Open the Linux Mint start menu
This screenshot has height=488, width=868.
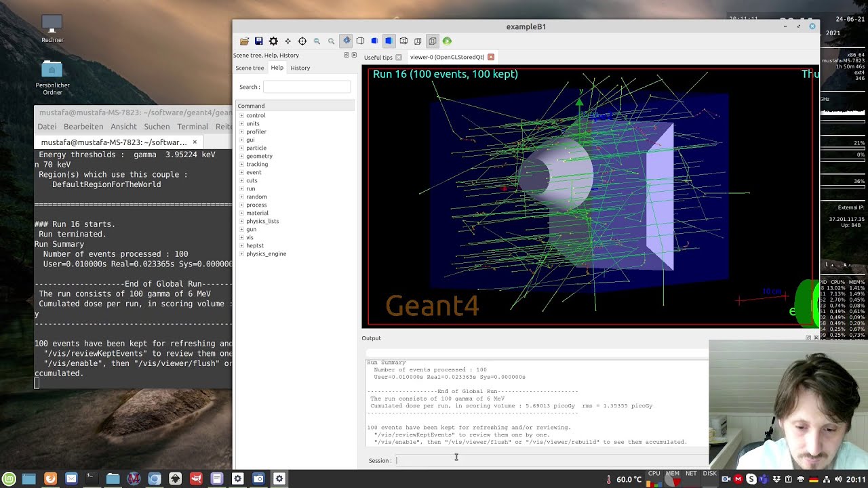pos(9,479)
